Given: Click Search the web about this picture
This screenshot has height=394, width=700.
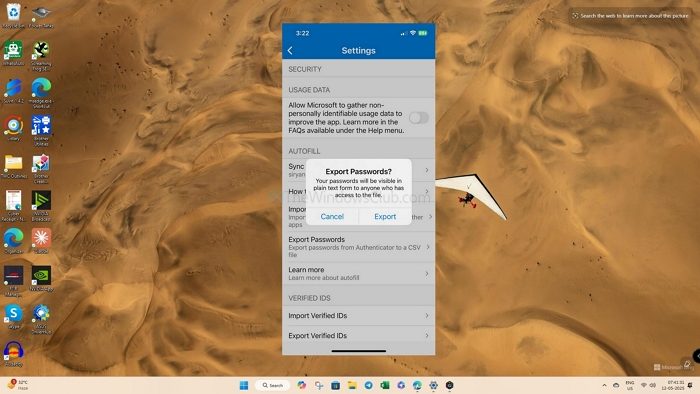Looking at the screenshot, I should pos(630,16).
